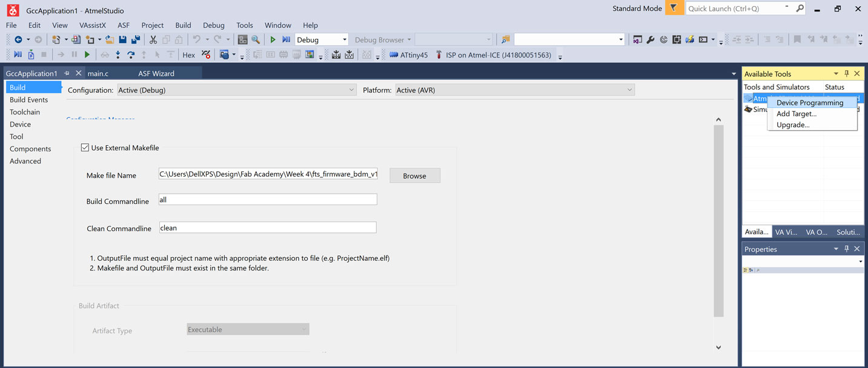
Task: Click the Find in Files magnifier icon
Action: click(256, 39)
